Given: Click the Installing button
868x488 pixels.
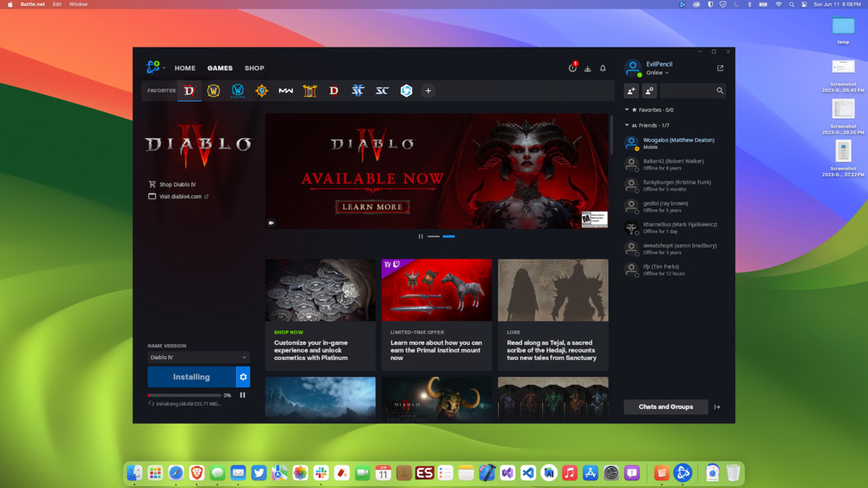Looking at the screenshot, I should [x=191, y=377].
